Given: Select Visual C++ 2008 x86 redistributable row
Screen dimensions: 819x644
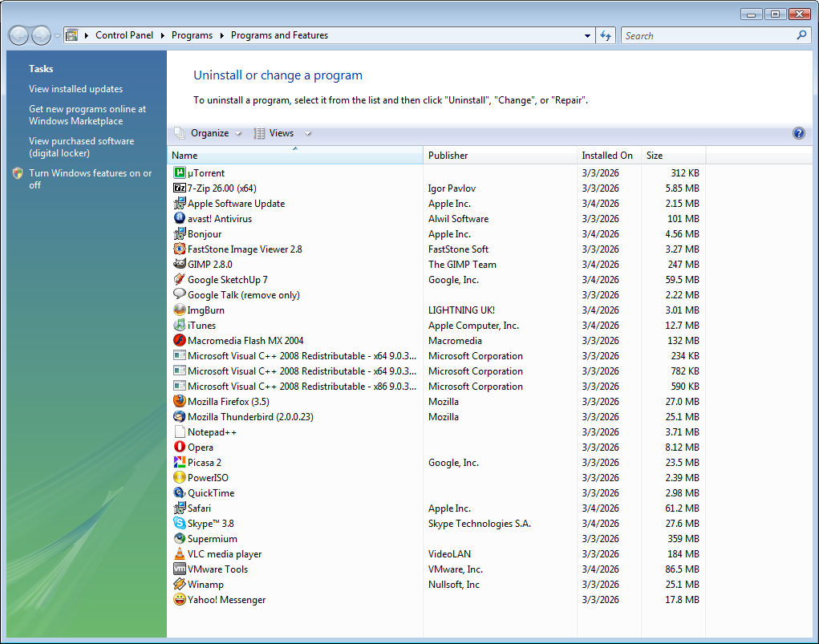Looking at the screenshot, I should coord(436,386).
